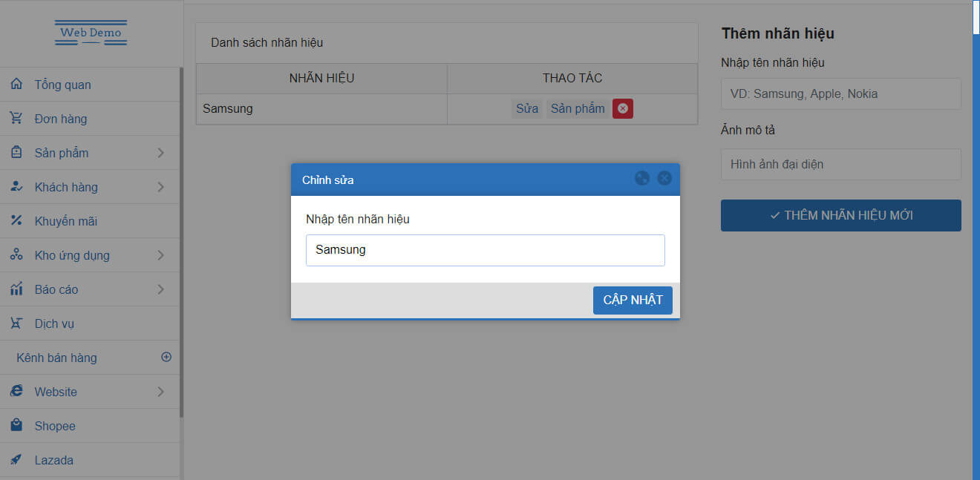This screenshot has height=480, width=980.
Task: Open the Dịch vụ menu item
Action: [x=54, y=323]
